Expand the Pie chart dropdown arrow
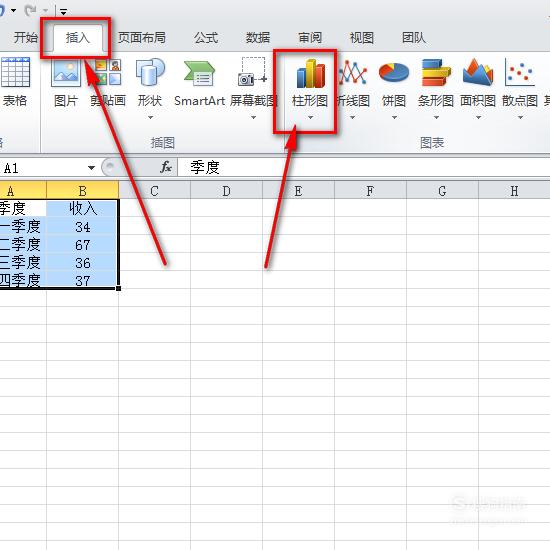The width and height of the screenshot is (550, 550). pyautogui.click(x=394, y=118)
